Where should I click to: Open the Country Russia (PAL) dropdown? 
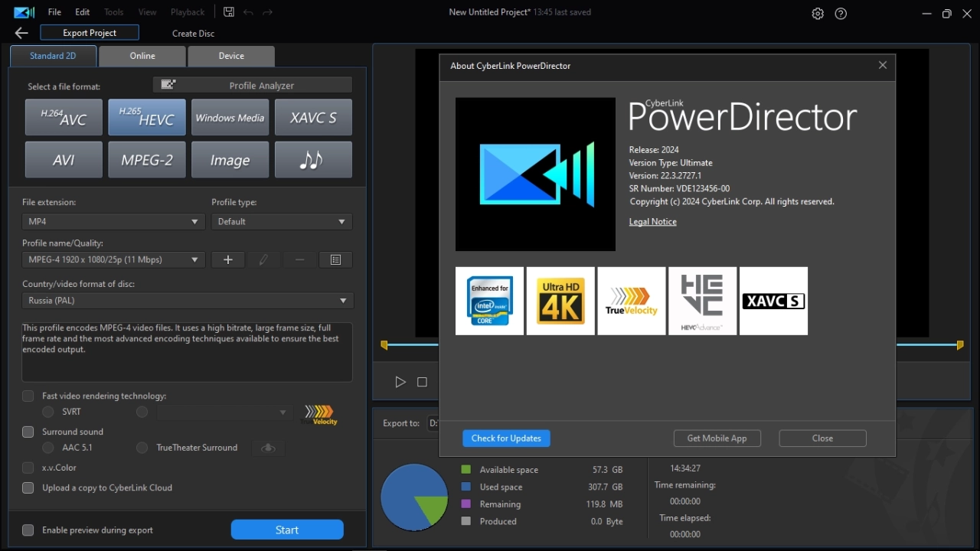(188, 301)
